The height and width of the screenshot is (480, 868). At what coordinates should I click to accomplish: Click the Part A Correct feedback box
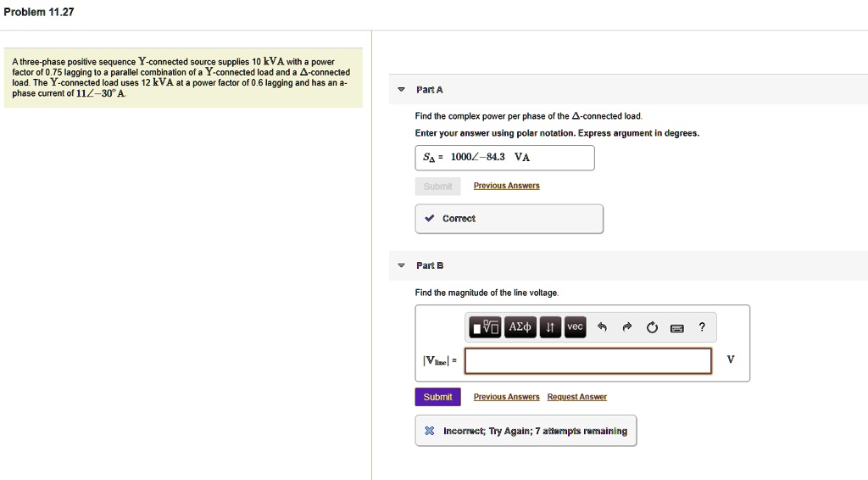(509, 219)
